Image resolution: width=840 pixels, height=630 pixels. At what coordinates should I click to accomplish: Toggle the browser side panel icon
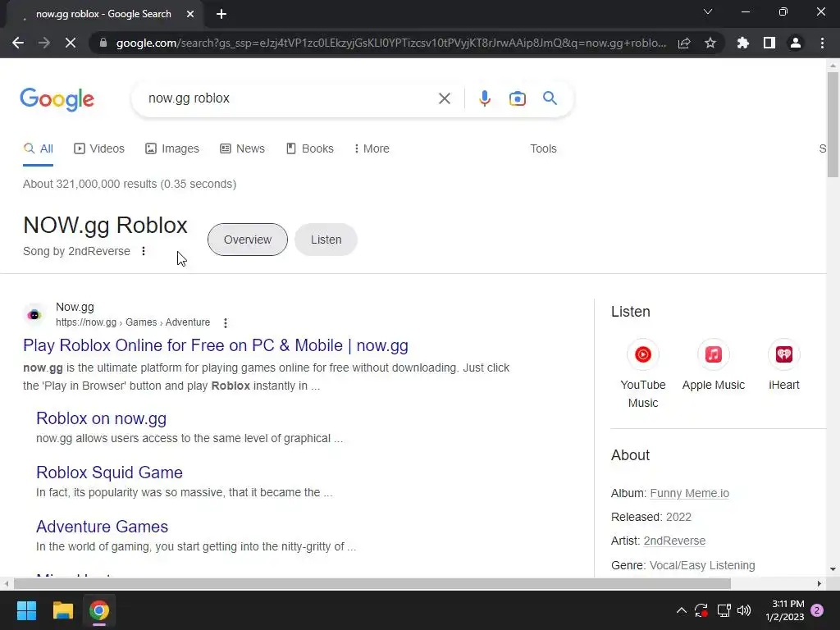tap(769, 43)
